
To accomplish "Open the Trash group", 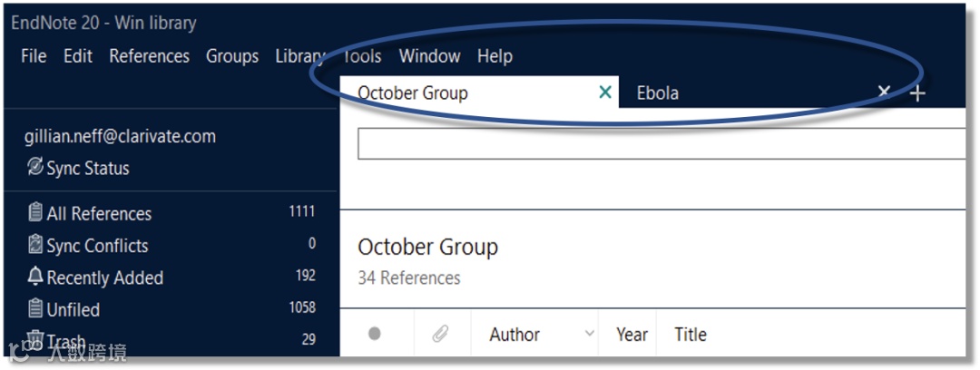I will [x=65, y=341].
